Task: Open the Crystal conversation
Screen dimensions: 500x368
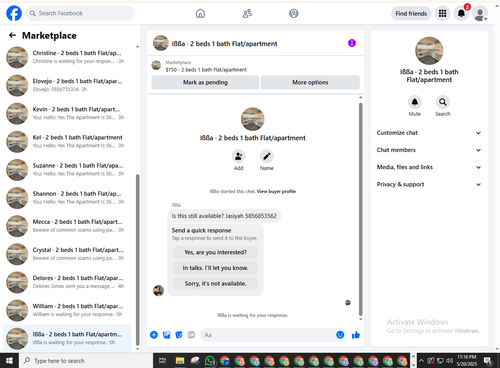Action: pyautogui.click(x=68, y=254)
